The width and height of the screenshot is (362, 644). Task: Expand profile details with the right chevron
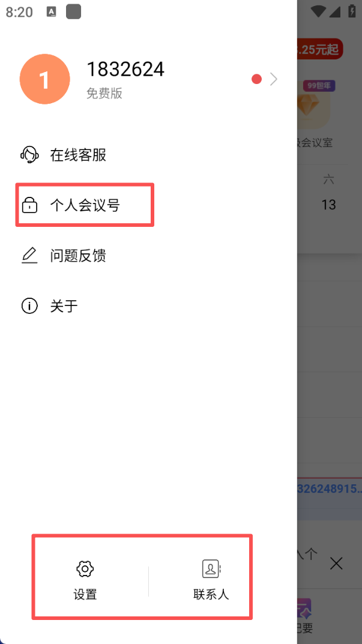[274, 79]
